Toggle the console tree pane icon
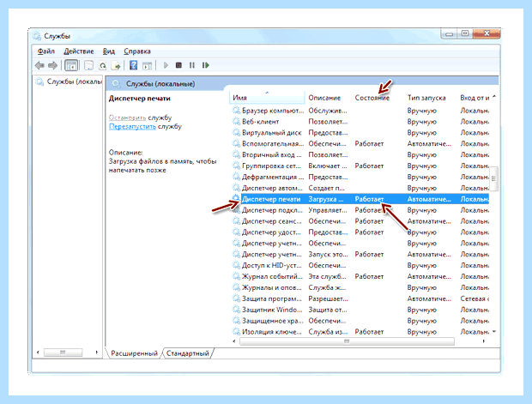The image size is (532, 404). pos(71,65)
